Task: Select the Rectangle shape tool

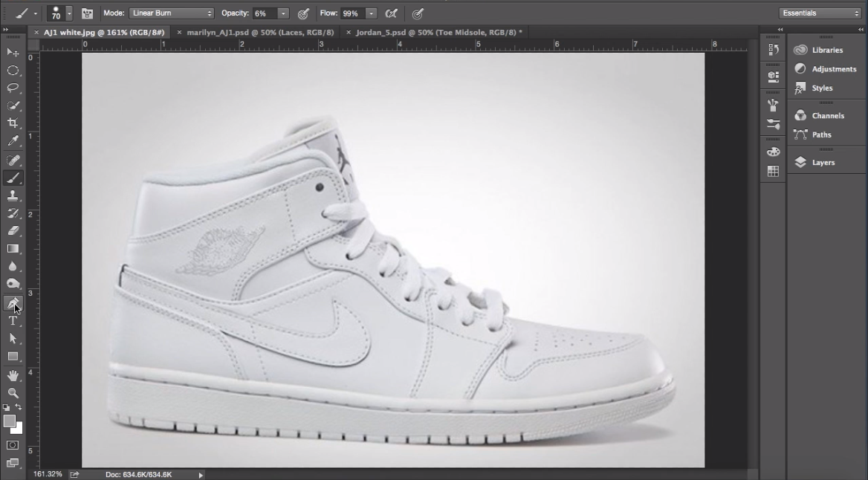Action: click(13, 357)
